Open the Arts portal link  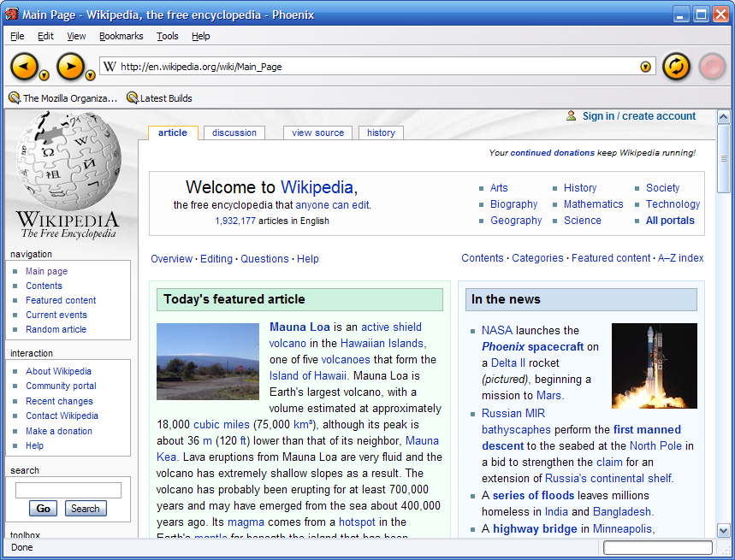coord(499,188)
